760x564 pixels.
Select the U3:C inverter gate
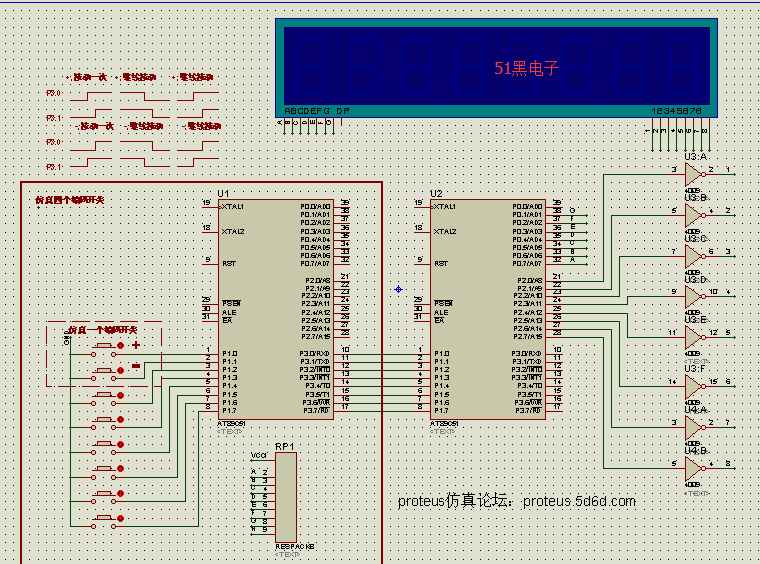(694, 256)
